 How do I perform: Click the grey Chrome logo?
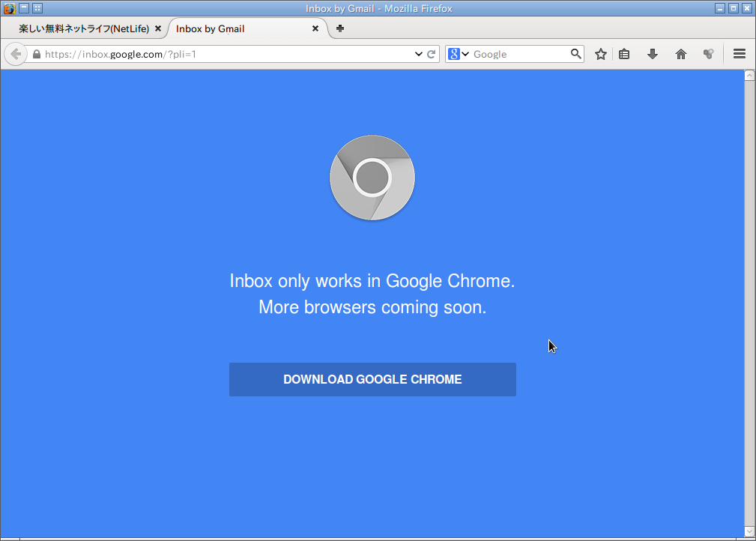[x=372, y=178]
